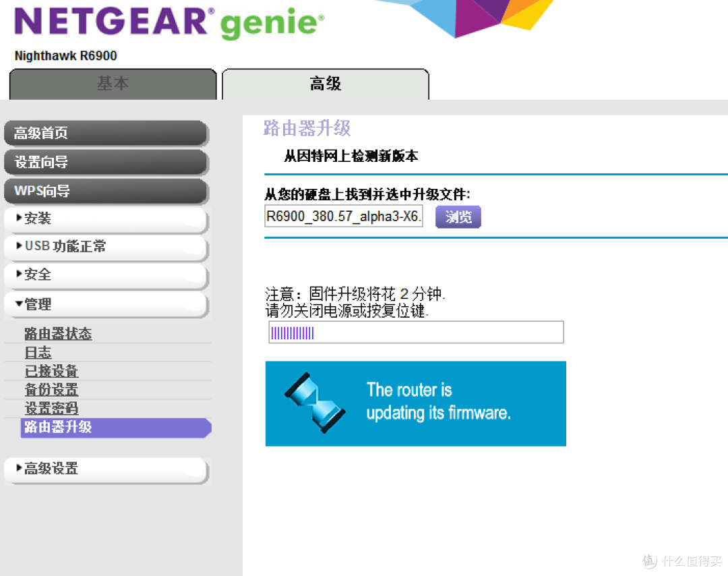
Task: Click the 什么值得买 watermark icon
Action: pos(649,560)
